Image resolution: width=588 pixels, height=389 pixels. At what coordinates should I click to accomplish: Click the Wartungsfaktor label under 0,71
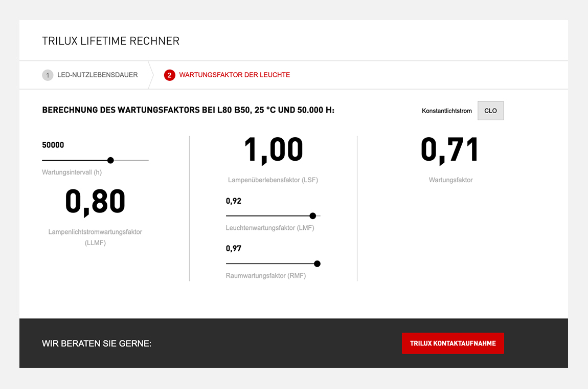tap(451, 180)
